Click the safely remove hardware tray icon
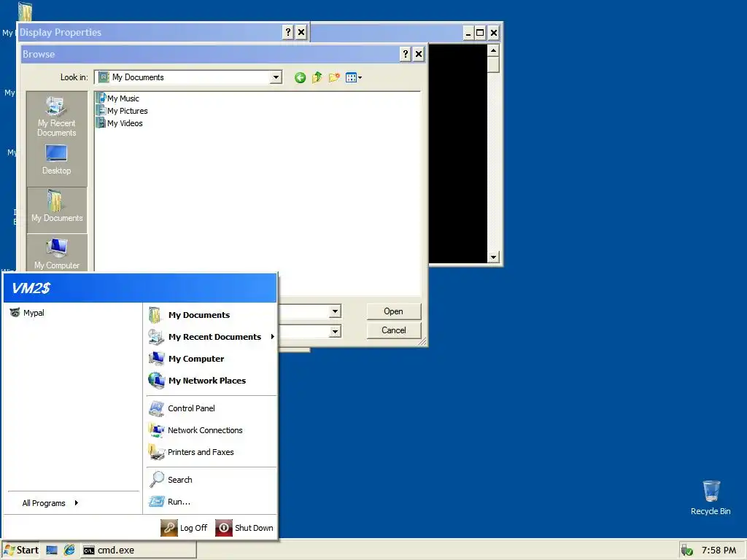Image resolution: width=747 pixels, height=560 pixels. [x=686, y=551]
